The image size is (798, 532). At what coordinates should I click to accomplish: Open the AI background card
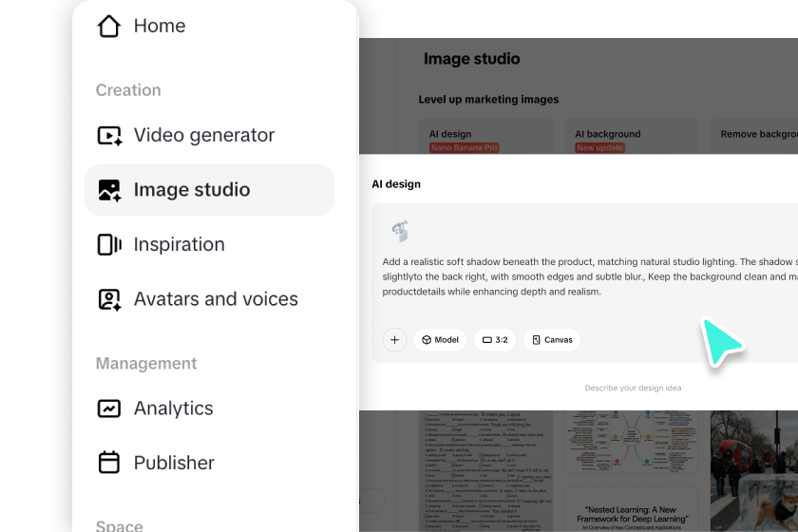[632, 136]
